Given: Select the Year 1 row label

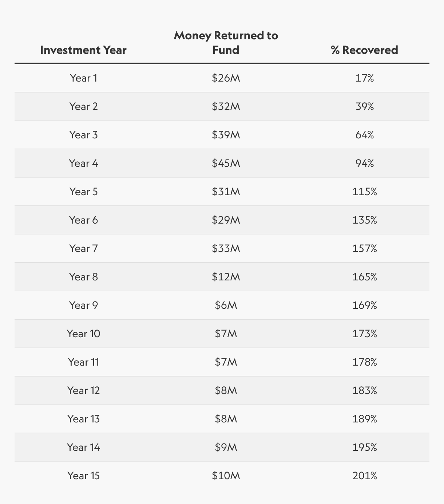Looking at the screenshot, I should pos(83,78).
